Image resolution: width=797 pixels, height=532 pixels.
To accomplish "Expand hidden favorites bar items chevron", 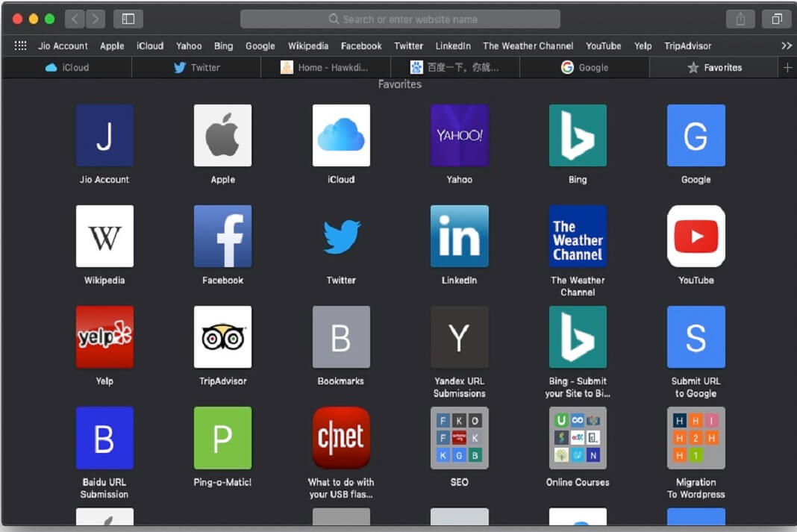I will pos(787,46).
